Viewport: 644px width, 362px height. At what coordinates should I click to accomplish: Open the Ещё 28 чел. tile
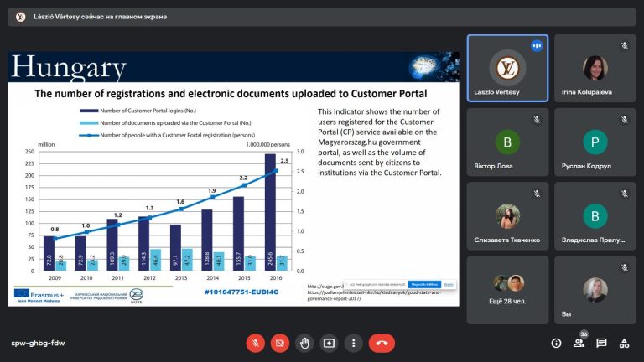[507, 290]
